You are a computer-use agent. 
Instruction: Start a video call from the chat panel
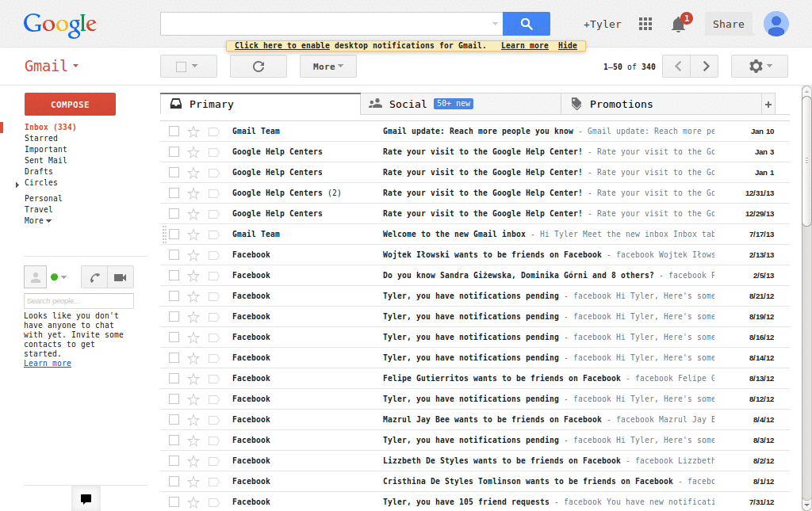[x=121, y=277]
